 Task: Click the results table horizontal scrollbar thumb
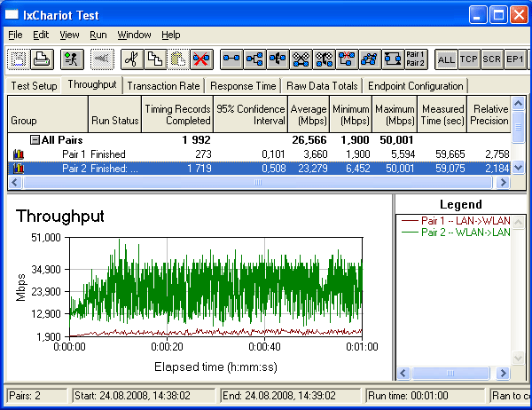[x=257, y=183]
